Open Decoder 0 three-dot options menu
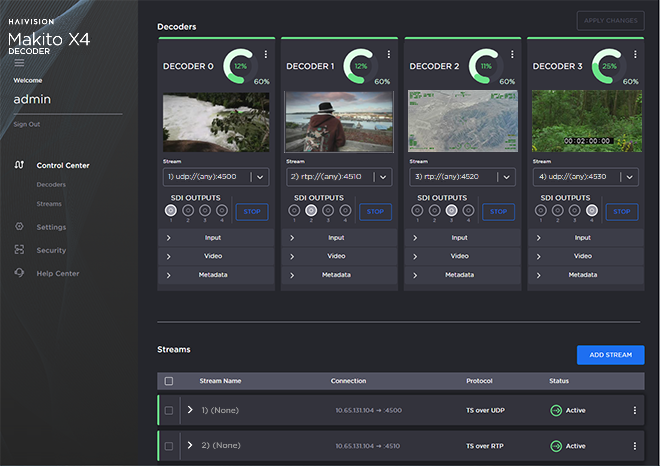 [266, 54]
